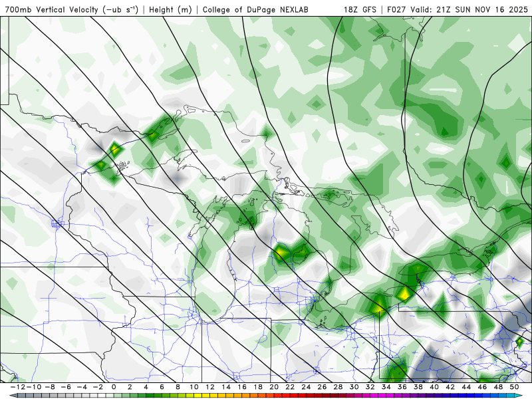Click the colorbar label "44"
Image resolution: width=532 pixels, height=399 pixels.
[x=467, y=387]
